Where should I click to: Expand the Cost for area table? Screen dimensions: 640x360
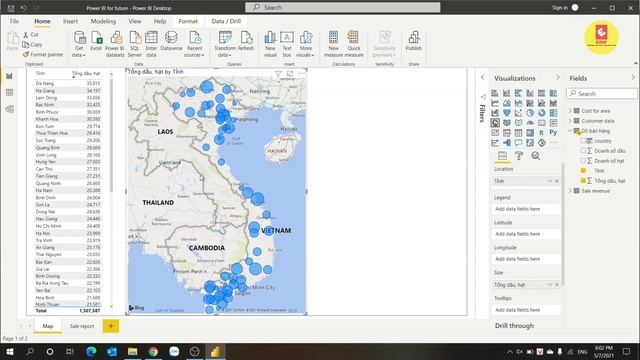point(570,111)
